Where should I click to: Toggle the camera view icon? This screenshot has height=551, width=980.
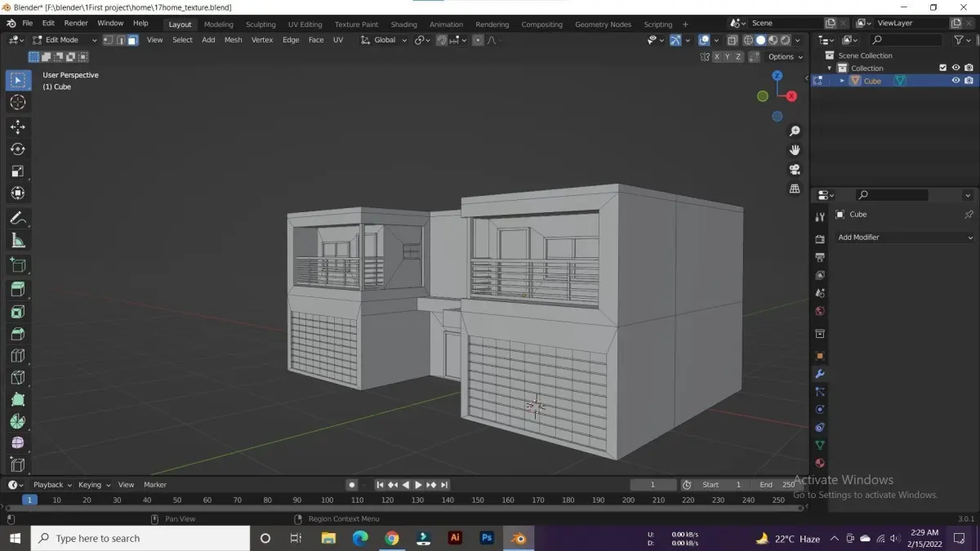pyautogui.click(x=795, y=170)
